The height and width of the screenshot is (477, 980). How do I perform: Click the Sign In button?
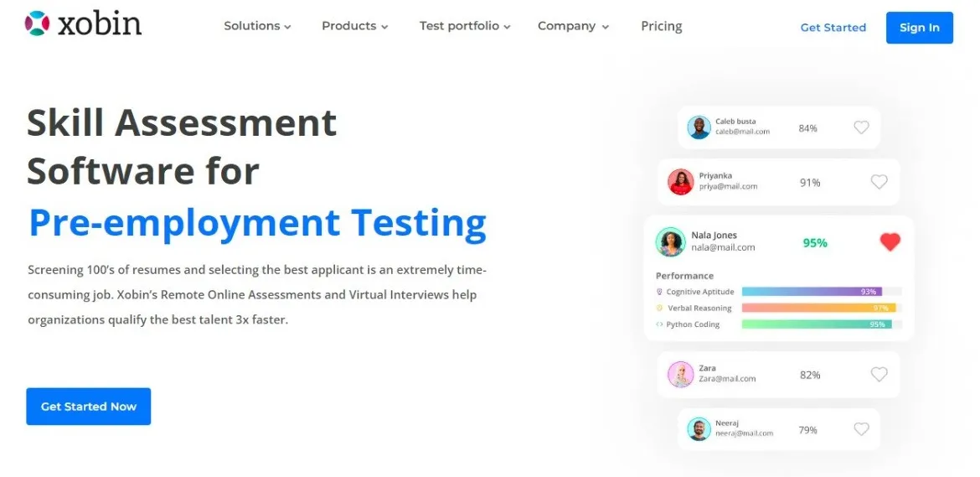coord(920,28)
